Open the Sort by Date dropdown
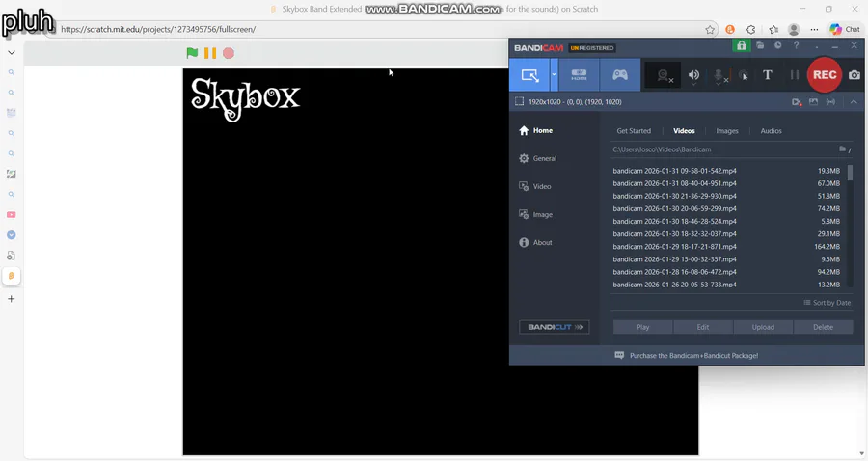Screen dimensions: 868x461 pos(827,303)
